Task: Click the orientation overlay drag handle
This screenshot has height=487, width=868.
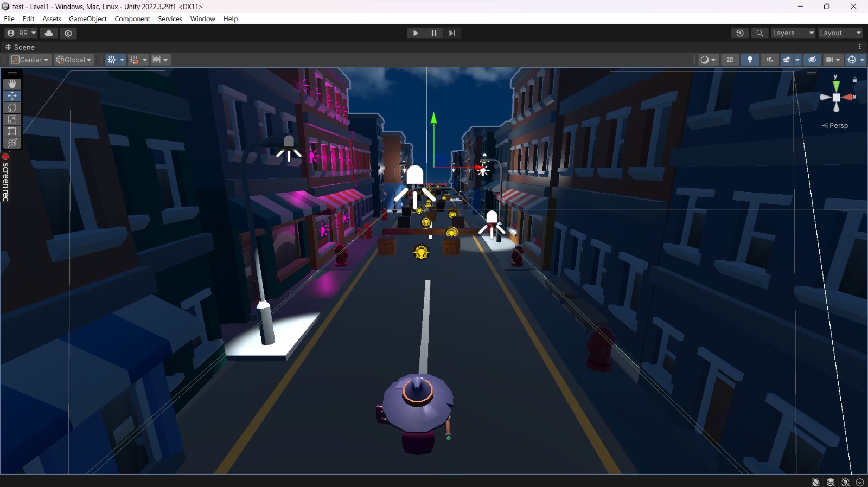Action: [812, 73]
